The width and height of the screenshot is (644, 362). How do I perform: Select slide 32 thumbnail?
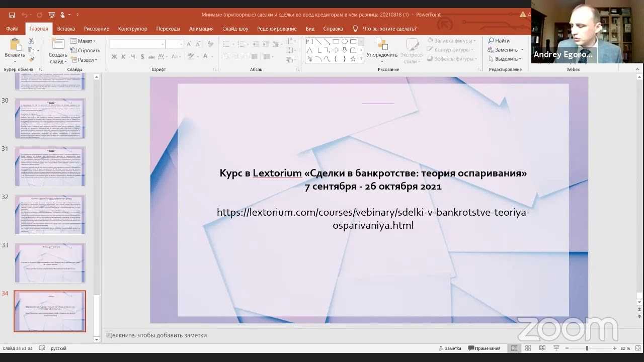pyautogui.click(x=50, y=215)
